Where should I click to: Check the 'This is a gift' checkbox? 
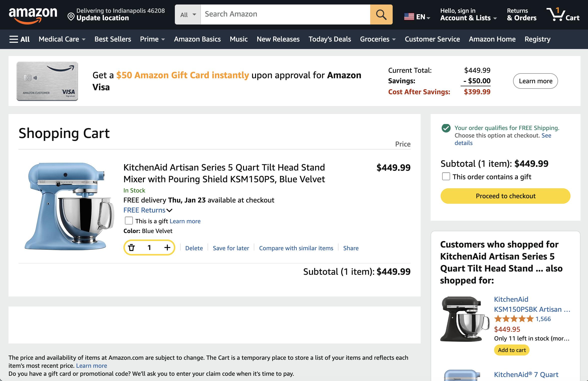click(x=129, y=221)
